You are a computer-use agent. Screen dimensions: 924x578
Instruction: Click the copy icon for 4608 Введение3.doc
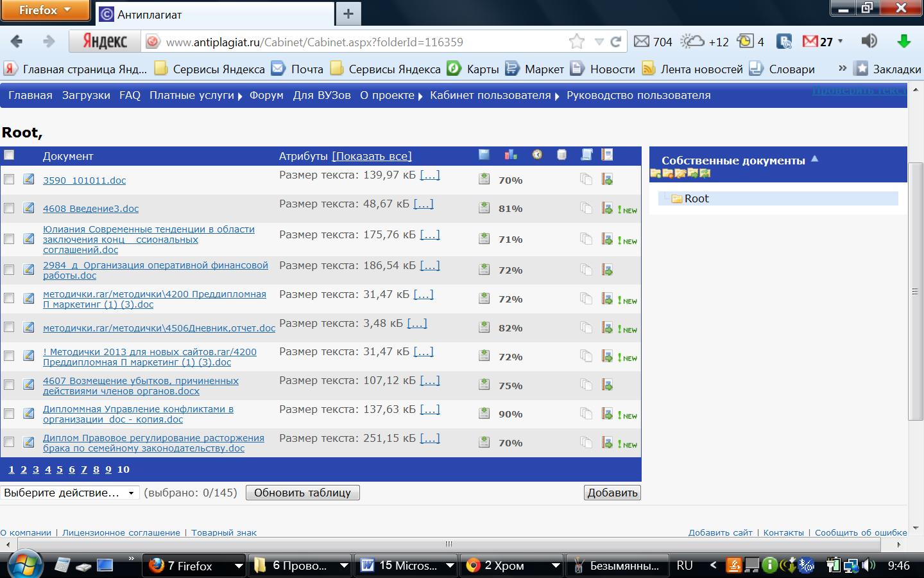pyautogui.click(x=586, y=207)
